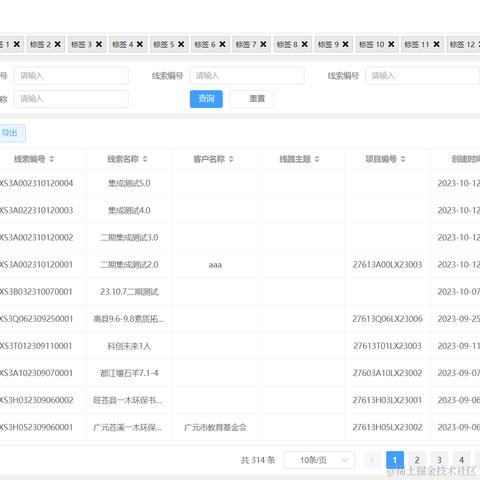The image size is (480, 480).
Task: Click cell 23.10.7二期测试
Action: pos(129,292)
